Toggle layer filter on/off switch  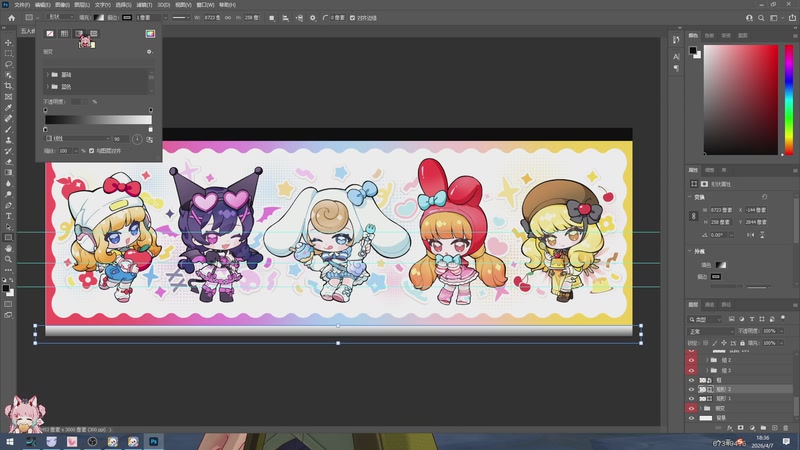tap(783, 318)
